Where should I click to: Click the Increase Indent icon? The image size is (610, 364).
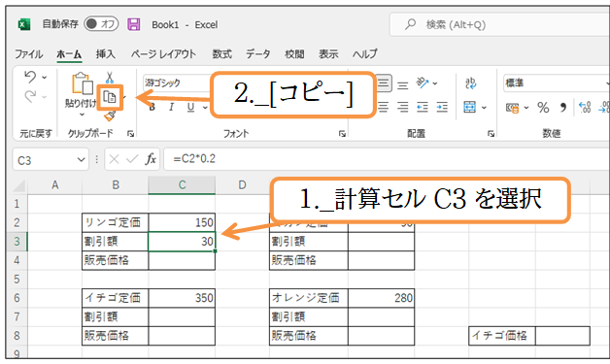(442, 107)
